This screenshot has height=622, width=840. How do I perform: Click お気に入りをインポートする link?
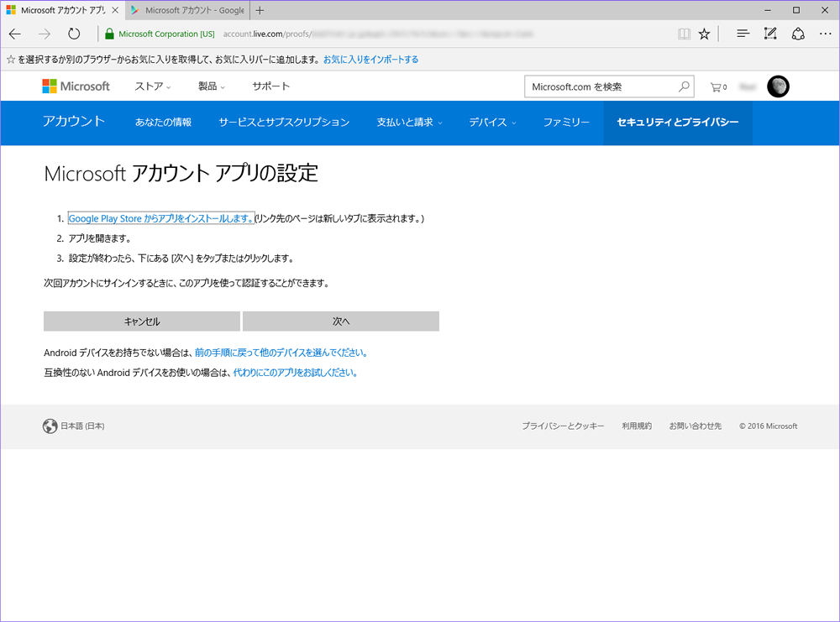(370, 60)
